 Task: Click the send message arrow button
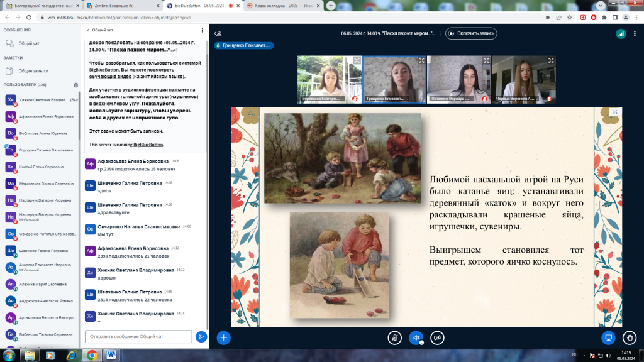pyautogui.click(x=201, y=337)
